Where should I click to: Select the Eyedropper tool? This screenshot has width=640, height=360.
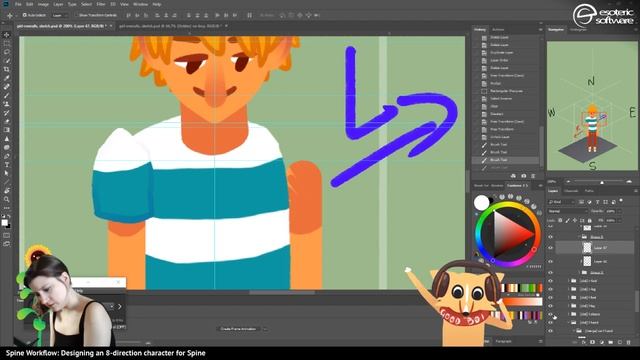click(x=7, y=78)
